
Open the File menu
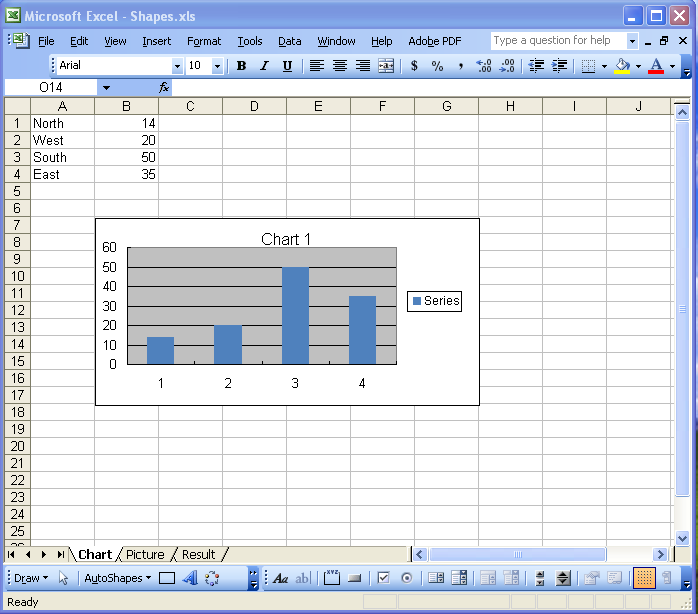pyautogui.click(x=46, y=41)
